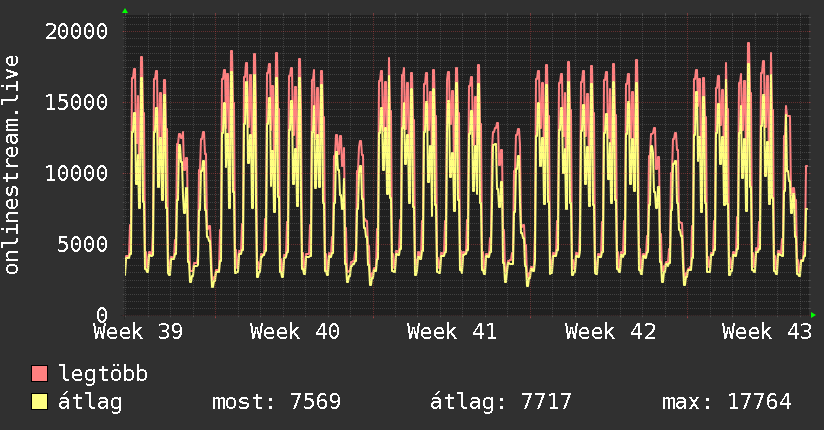Click the Week 43 axis label
Screen dimensions: 824x430
(767, 332)
